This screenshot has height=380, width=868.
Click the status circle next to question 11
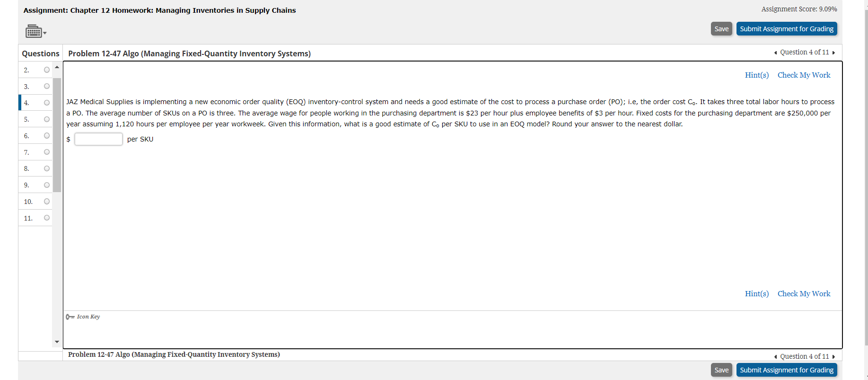pos(46,218)
